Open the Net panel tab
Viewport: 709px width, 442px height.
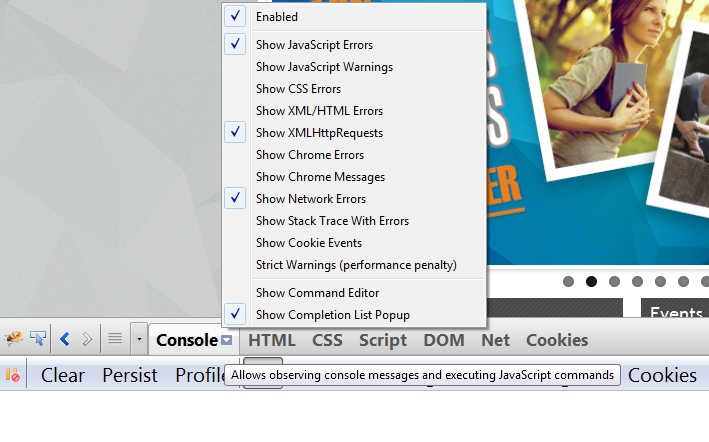click(x=495, y=340)
